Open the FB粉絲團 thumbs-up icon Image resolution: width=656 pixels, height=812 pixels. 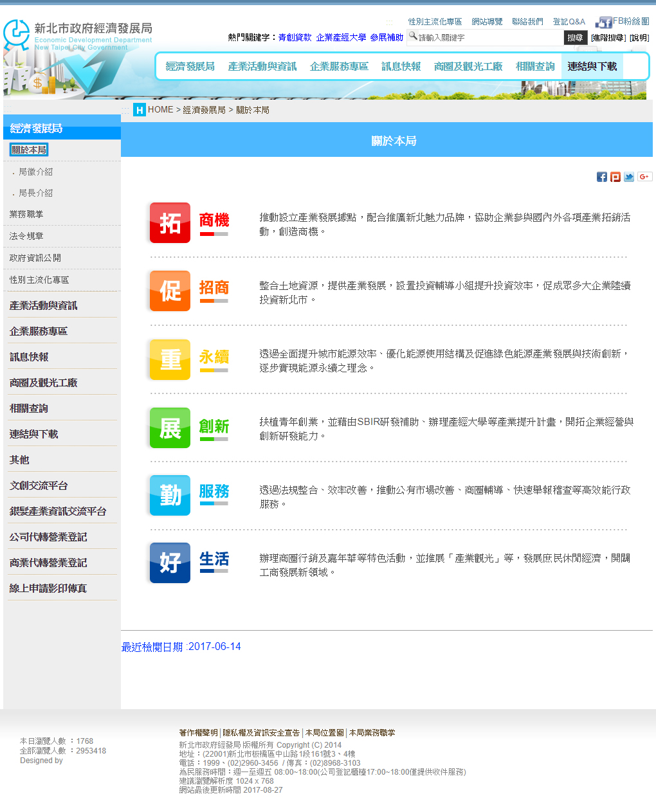pos(603,23)
